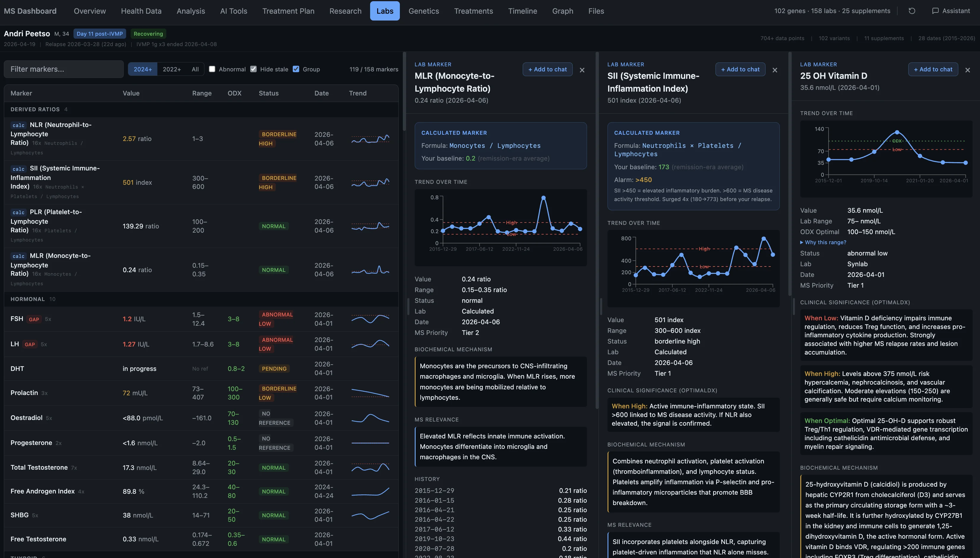980x558 pixels.
Task: Uncheck the Hide stale checkbox
Action: point(253,69)
